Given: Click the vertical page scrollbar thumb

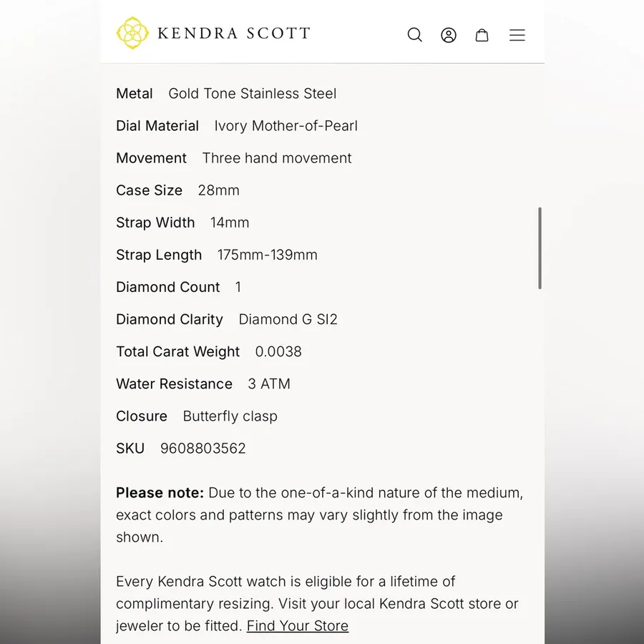Looking at the screenshot, I should coord(540,248).
